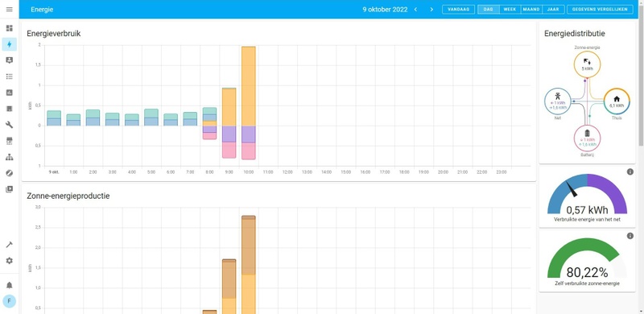Open the Overview dashboard icon

point(10,28)
